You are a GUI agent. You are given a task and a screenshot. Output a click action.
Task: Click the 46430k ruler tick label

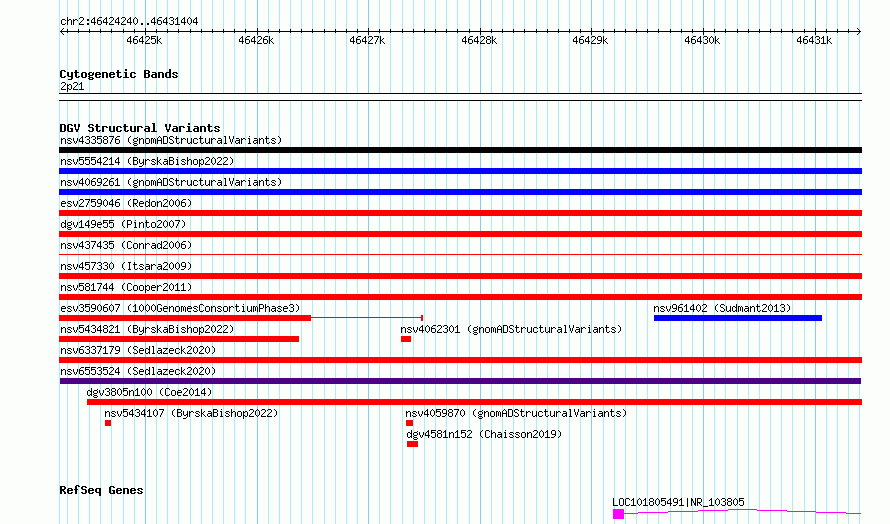702,40
